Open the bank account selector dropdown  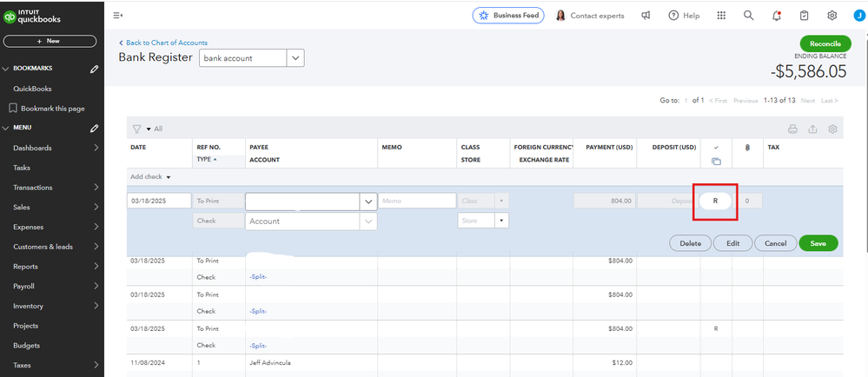click(x=295, y=57)
